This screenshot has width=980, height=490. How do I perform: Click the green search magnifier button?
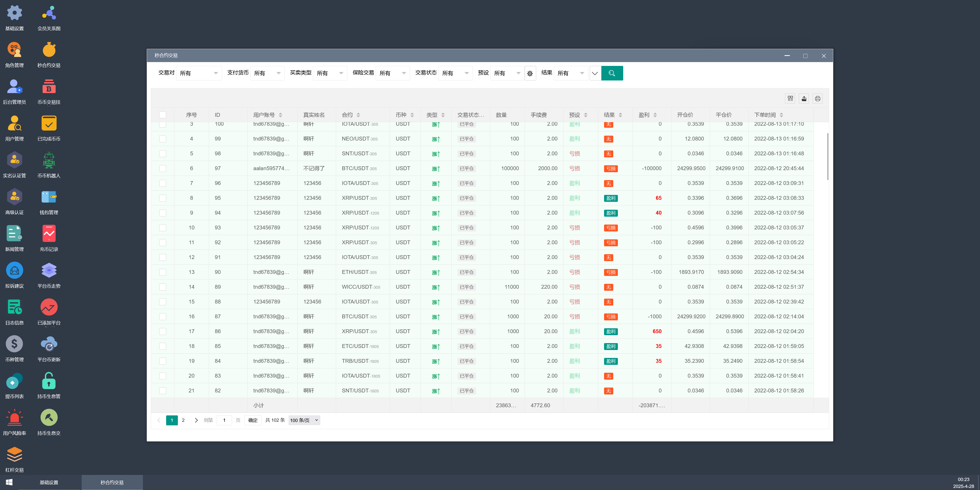pos(612,73)
